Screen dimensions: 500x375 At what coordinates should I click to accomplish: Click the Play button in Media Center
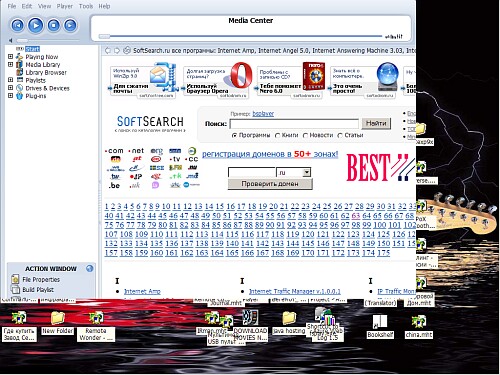click(36, 25)
